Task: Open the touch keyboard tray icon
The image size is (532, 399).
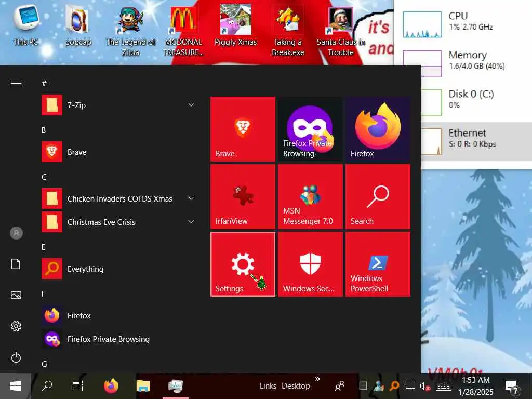Action: tap(443, 386)
